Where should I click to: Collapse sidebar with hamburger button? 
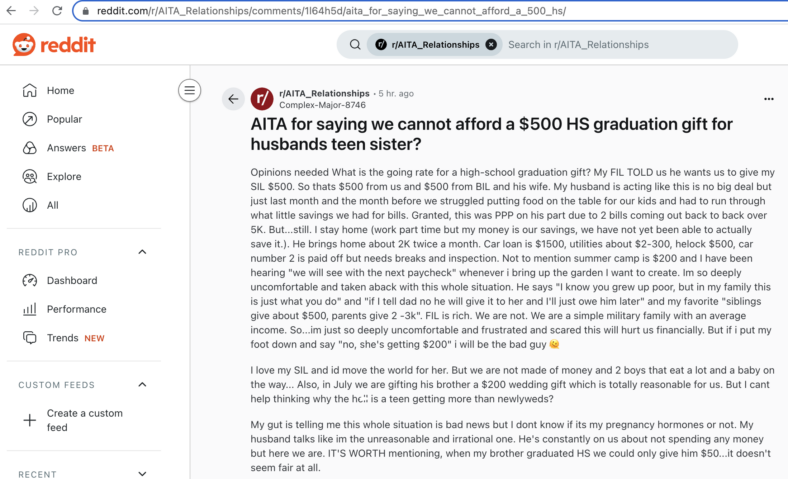click(x=189, y=90)
